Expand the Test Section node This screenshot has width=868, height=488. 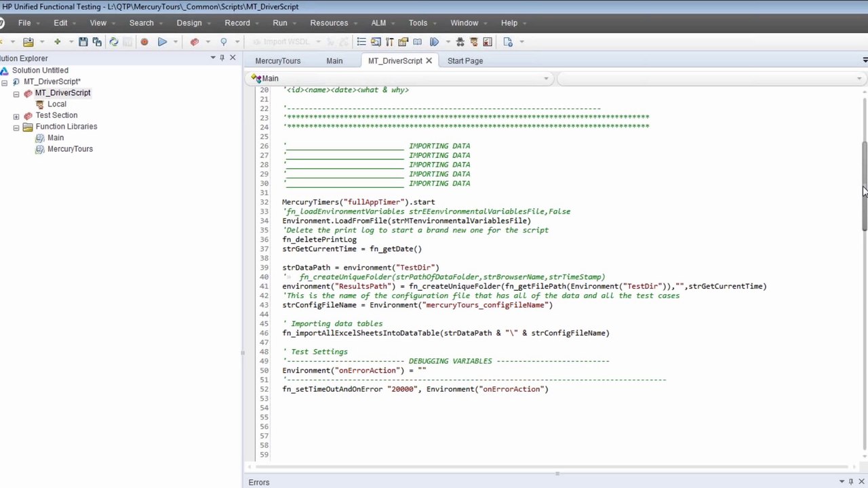(x=16, y=116)
